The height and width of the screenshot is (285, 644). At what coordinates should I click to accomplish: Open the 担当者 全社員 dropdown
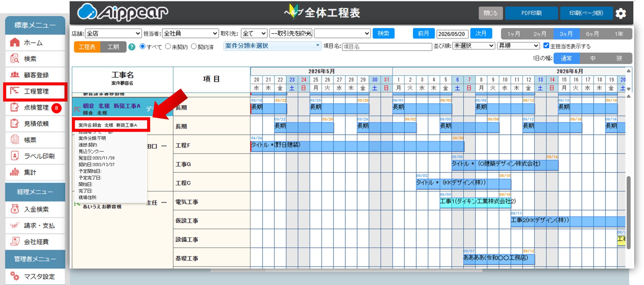pos(190,33)
